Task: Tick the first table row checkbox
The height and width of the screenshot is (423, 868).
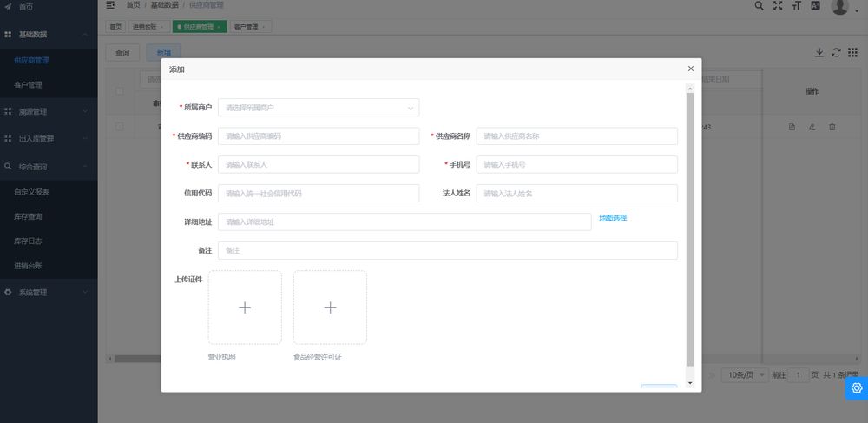Action: 120,127
